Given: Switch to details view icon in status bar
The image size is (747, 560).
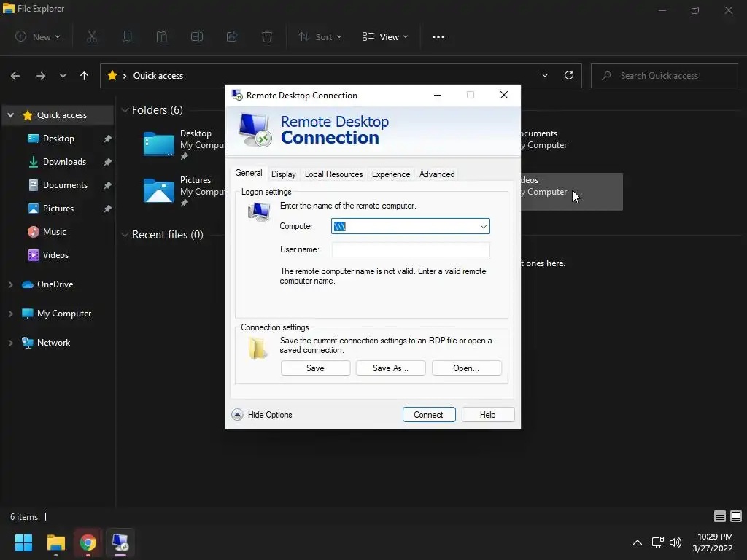Looking at the screenshot, I should pos(720,516).
